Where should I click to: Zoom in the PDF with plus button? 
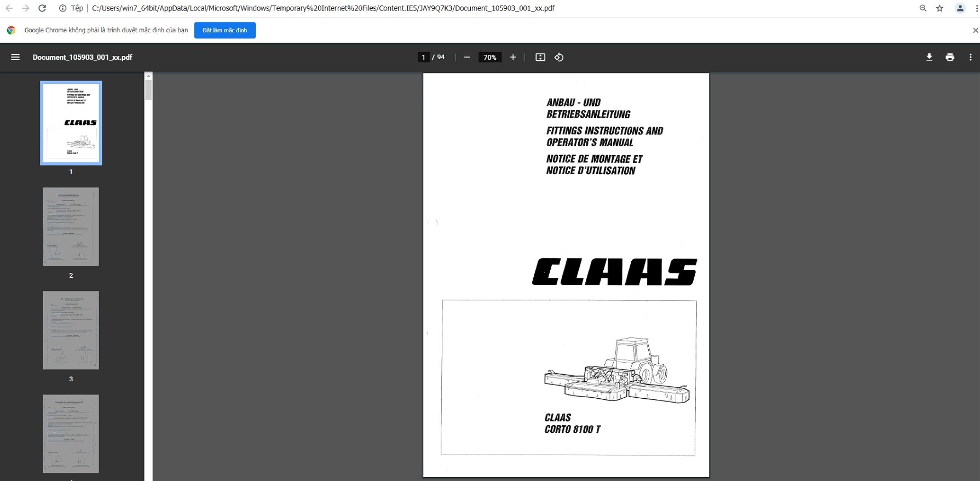point(513,57)
